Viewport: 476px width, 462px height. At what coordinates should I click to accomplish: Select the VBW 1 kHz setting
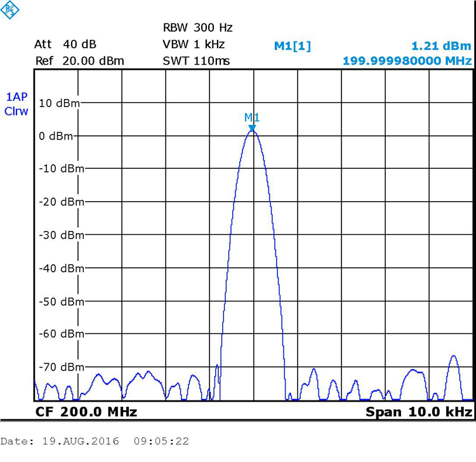tap(194, 44)
